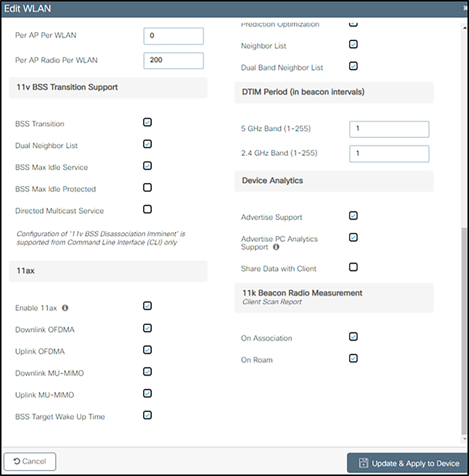This screenshot has height=476, width=469.
Task: Click Per AP Radio Per WLAN field
Action: pyautogui.click(x=173, y=60)
